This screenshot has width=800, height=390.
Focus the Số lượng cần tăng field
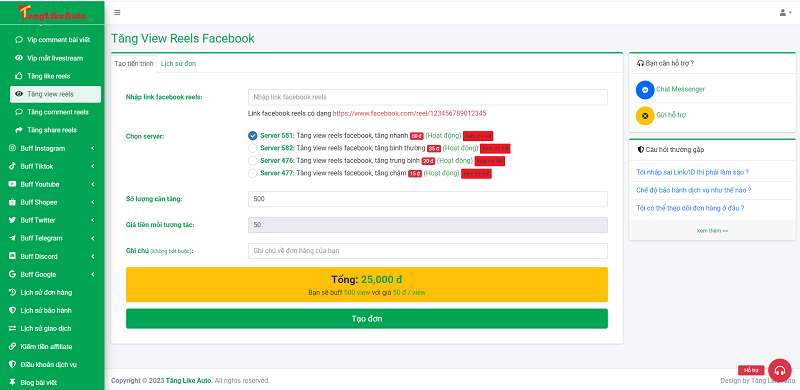[428, 199]
